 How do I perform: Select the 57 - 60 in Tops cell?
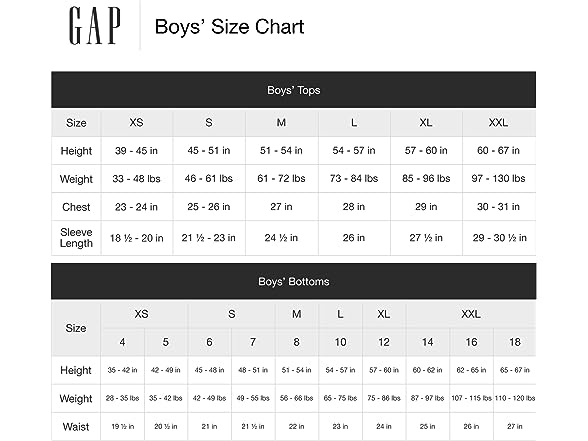point(426,150)
